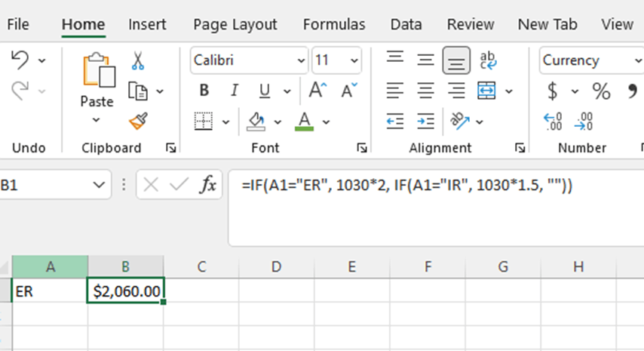The height and width of the screenshot is (351, 644).
Task: Select the Format Painter brush
Action: [x=139, y=121]
